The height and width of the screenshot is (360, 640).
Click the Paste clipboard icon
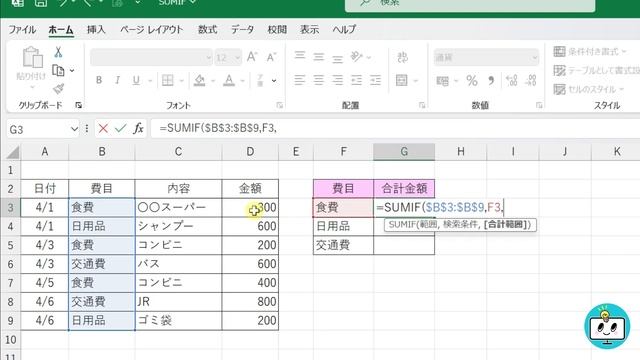click(x=32, y=57)
